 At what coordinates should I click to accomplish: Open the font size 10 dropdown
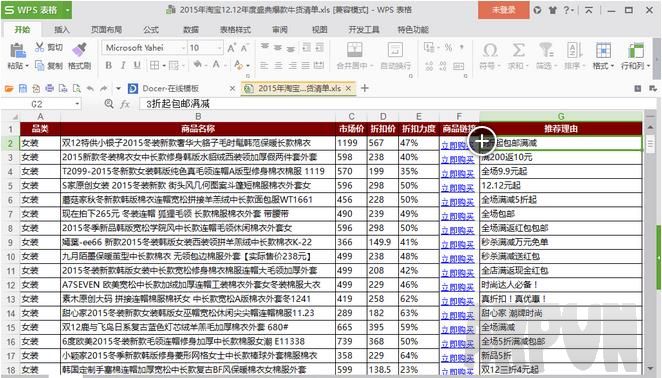220,48
